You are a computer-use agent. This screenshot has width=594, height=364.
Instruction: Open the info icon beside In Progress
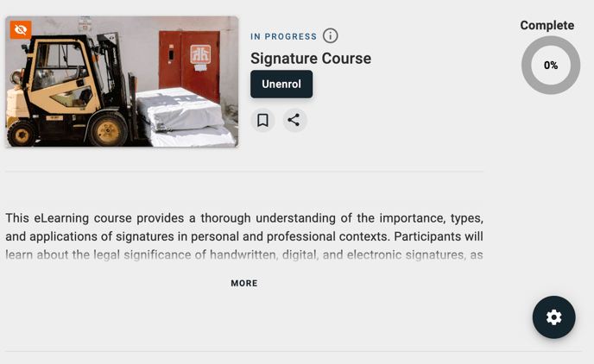(x=331, y=36)
